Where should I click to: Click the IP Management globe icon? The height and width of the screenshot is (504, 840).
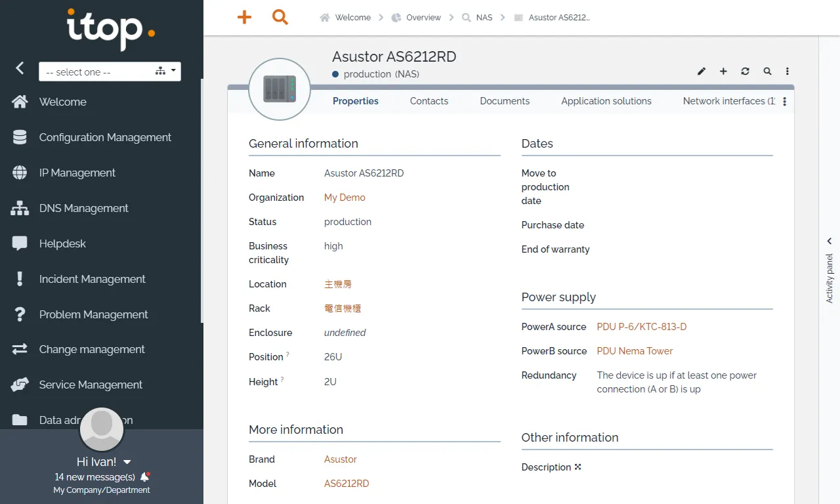[20, 173]
